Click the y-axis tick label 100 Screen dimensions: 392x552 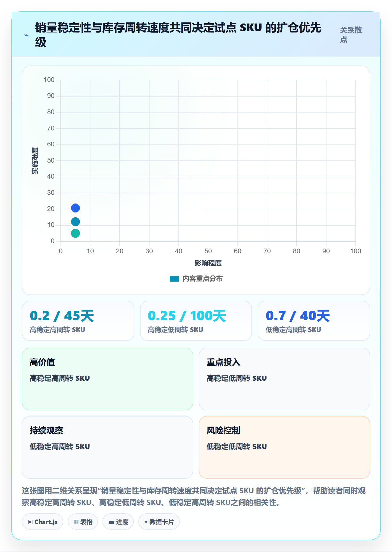click(x=49, y=80)
